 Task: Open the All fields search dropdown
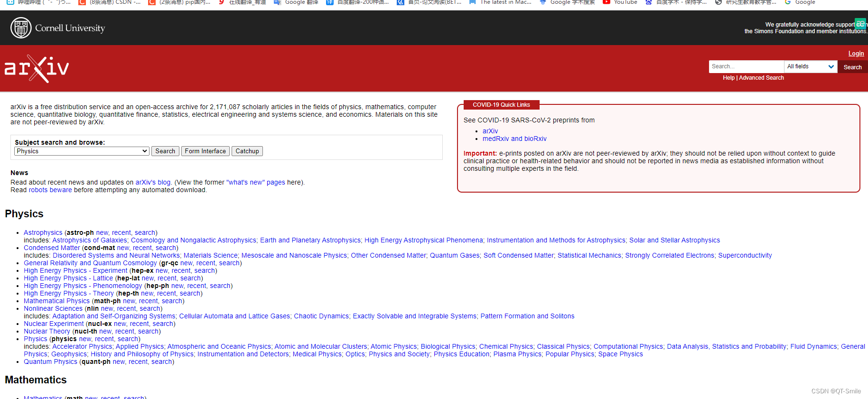point(811,66)
